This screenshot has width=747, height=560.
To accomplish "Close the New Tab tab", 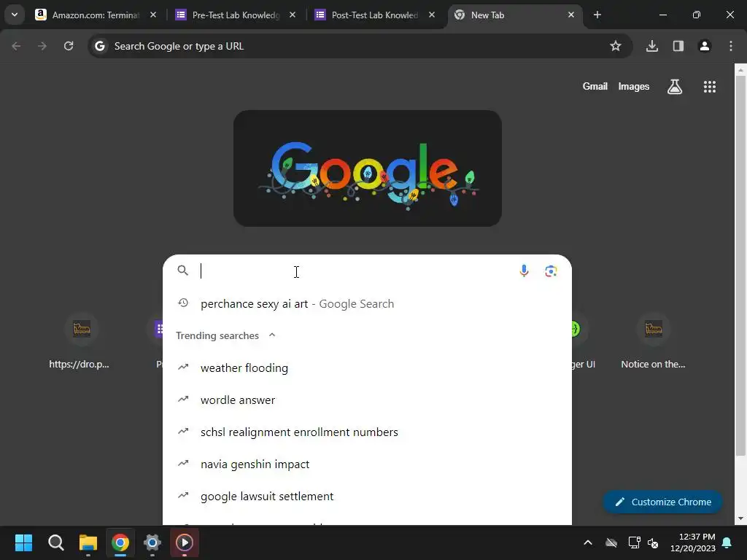I will coord(571,15).
